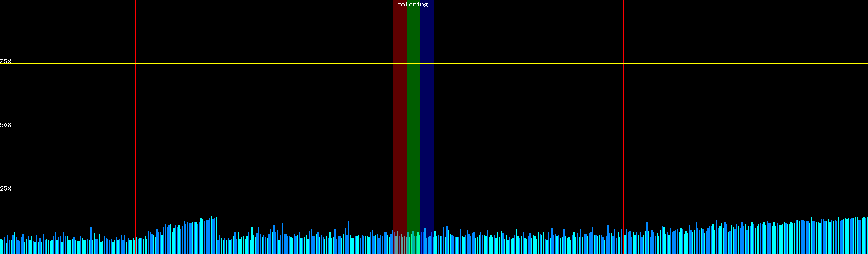This screenshot has width=868, height=254.
Task: Click the "coloring" label at the top
Action: pos(412,5)
